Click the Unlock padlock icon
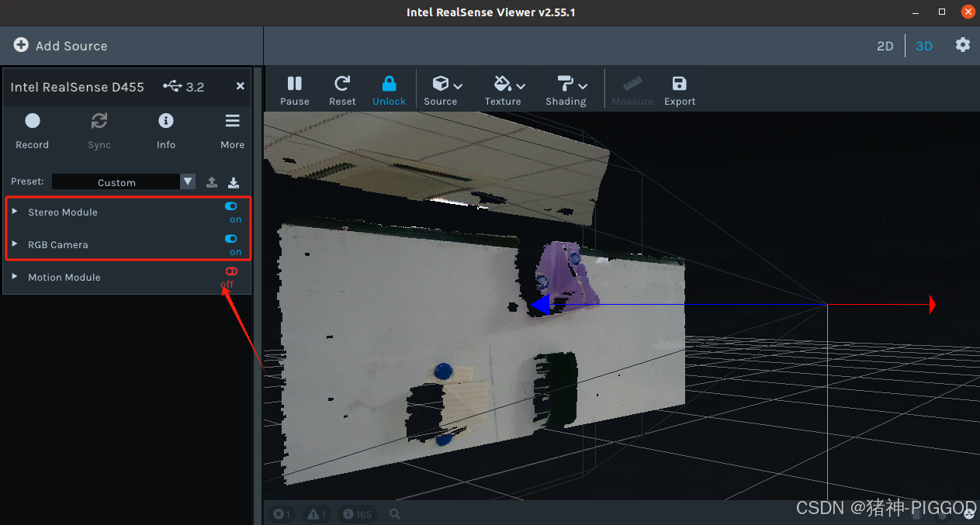Image resolution: width=980 pixels, height=525 pixels. click(390, 83)
